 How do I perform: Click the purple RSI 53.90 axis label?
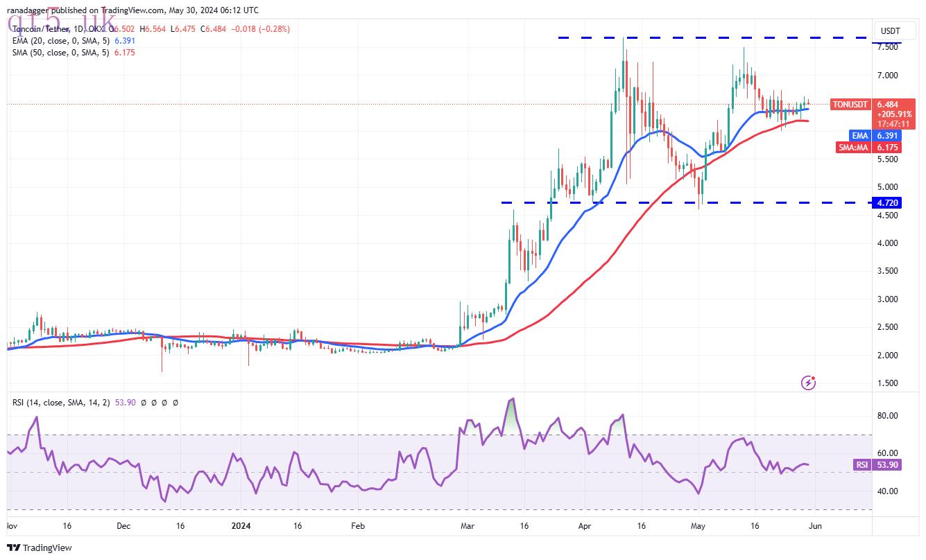[877, 465]
